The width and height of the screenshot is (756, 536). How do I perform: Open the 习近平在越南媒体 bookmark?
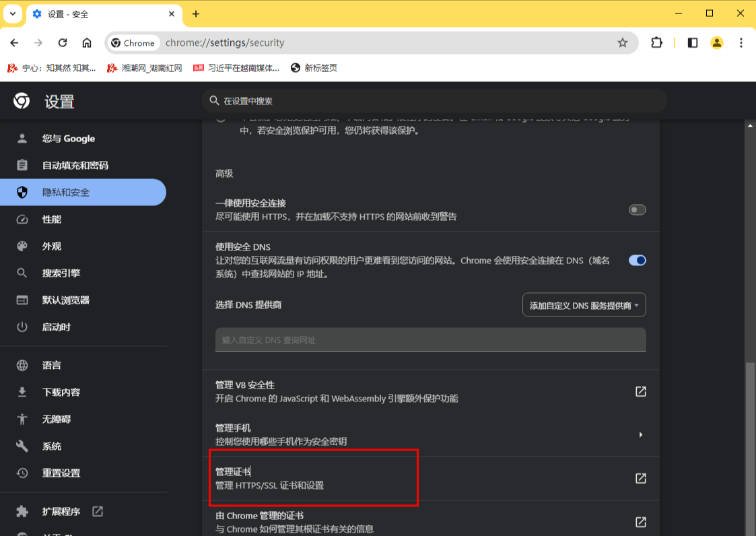(x=236, y=68)
